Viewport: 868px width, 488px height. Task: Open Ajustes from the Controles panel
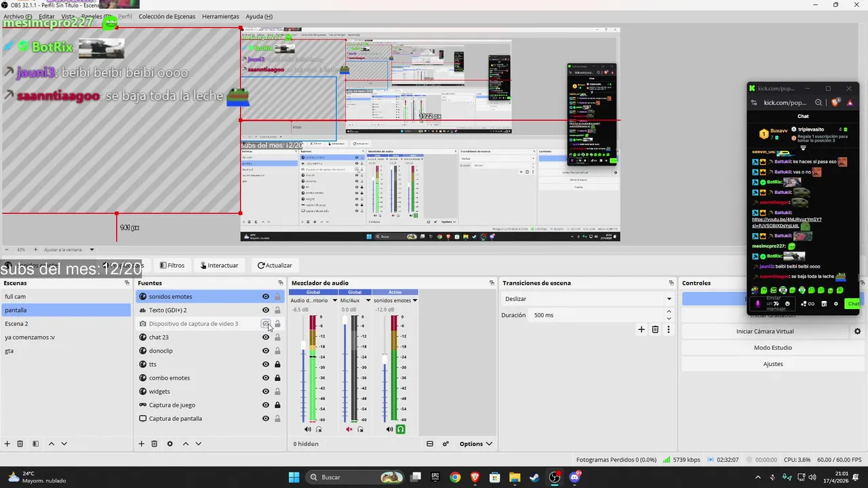pos(773,364)
